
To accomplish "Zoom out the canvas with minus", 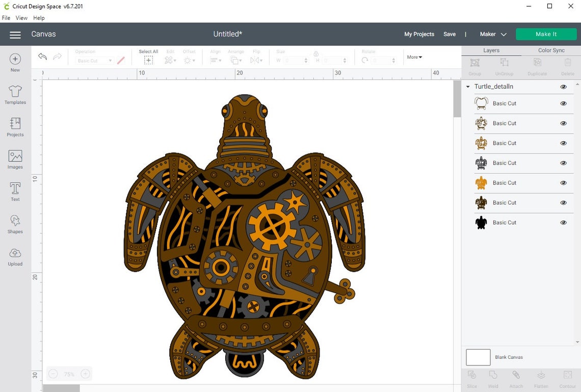I will (53, 374).
